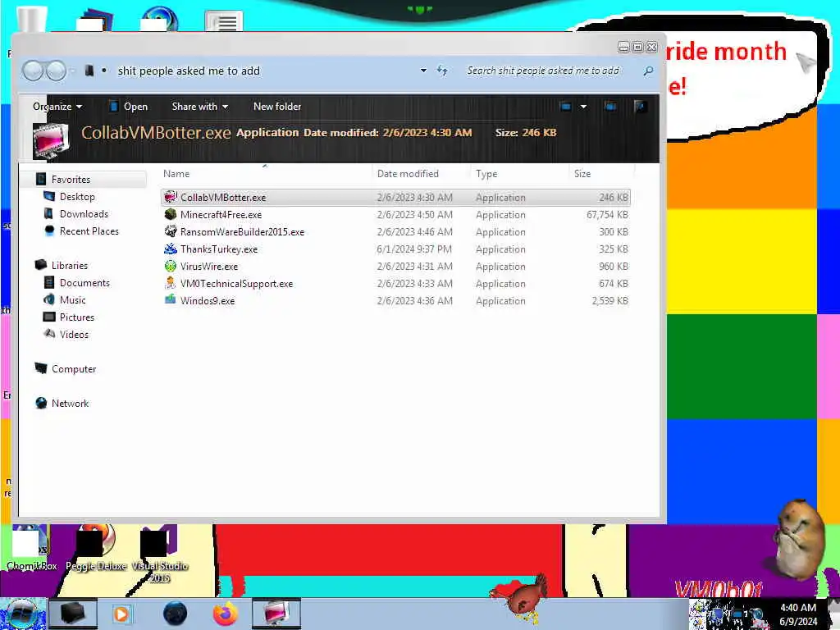
Task: Click the New folder button
Action: pyautogui.click(x=277, y=106)
